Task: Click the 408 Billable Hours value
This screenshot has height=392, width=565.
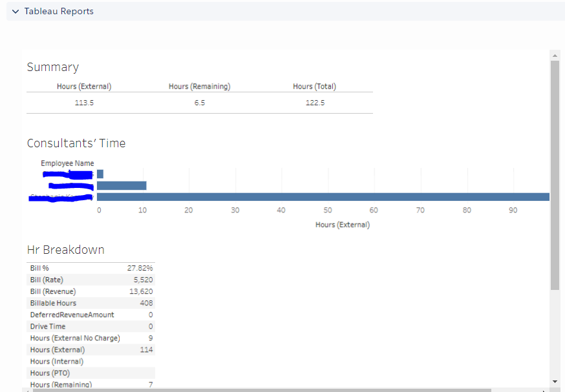Action: tap(146, 303)
